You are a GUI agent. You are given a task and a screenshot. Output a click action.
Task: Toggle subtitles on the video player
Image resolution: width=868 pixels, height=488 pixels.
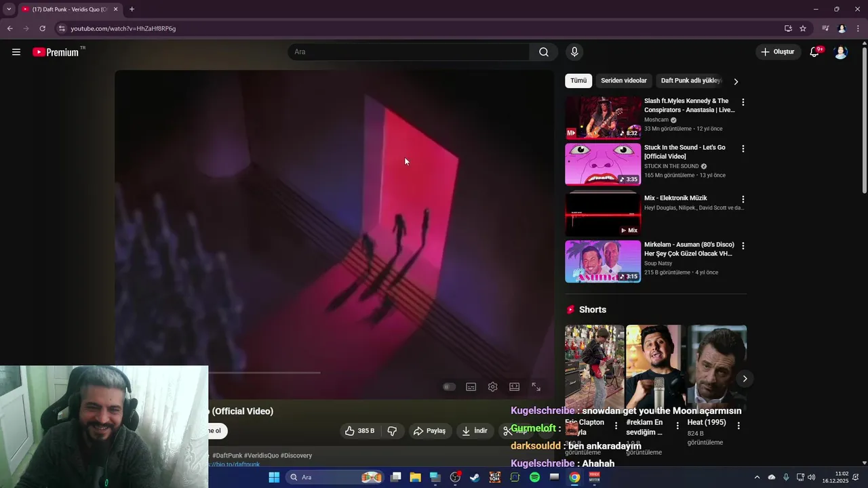pos(471,387)
